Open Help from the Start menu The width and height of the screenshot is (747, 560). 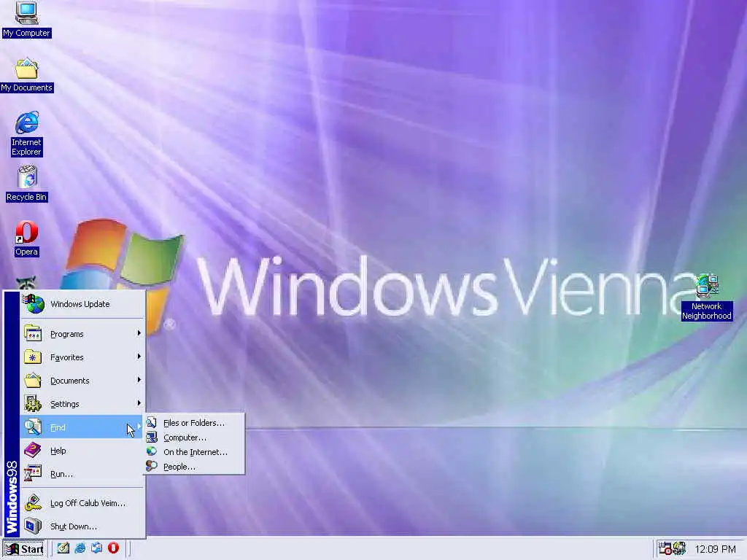(82, 451)
